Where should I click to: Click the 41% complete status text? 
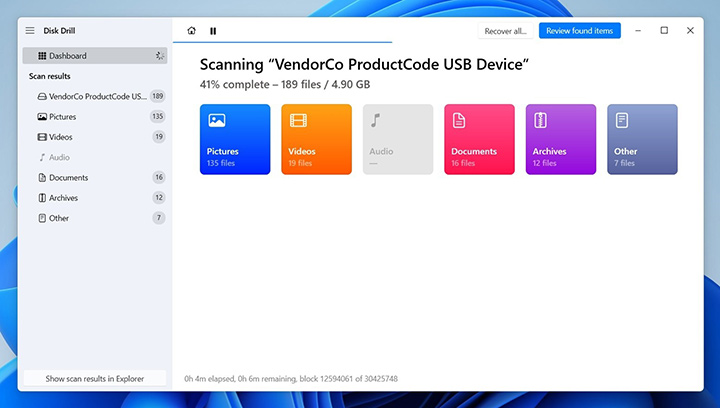pyautogui.click(x=285, y=84)
